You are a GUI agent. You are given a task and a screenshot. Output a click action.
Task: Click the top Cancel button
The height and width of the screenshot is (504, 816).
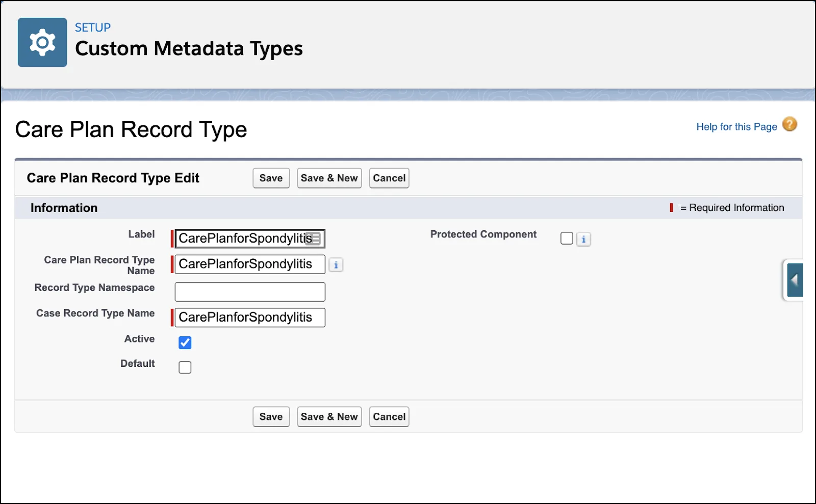(389, 178)
